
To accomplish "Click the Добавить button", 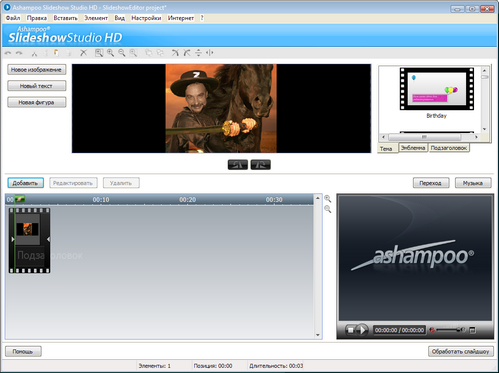I will click(25, 183).
